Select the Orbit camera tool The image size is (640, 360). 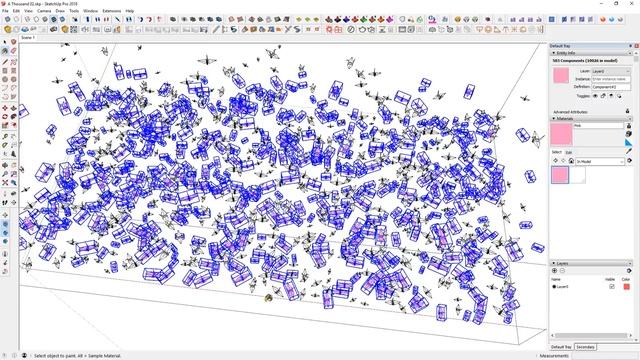click(x=5, y=165)
